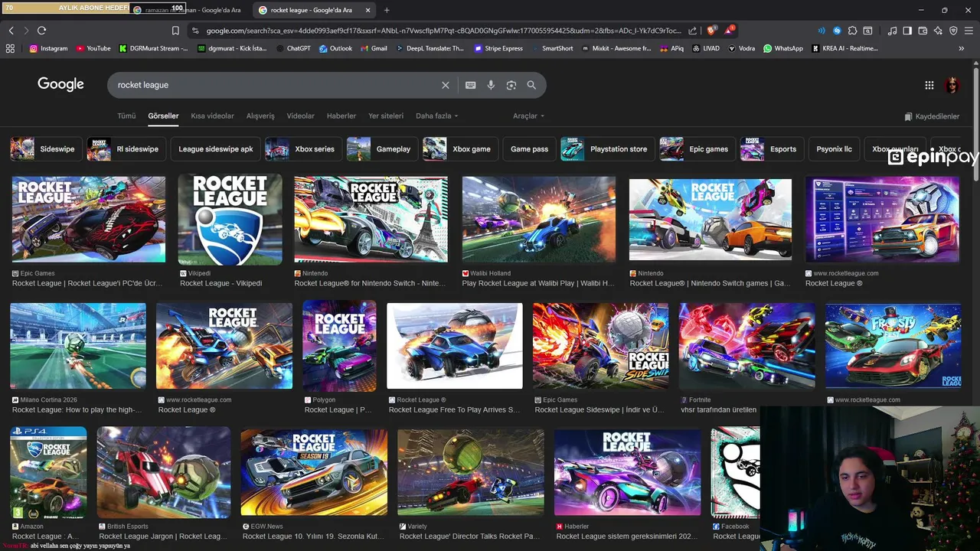
Task: Open the Vikipedi Rocket League logo image
Action: pos(230,220)
